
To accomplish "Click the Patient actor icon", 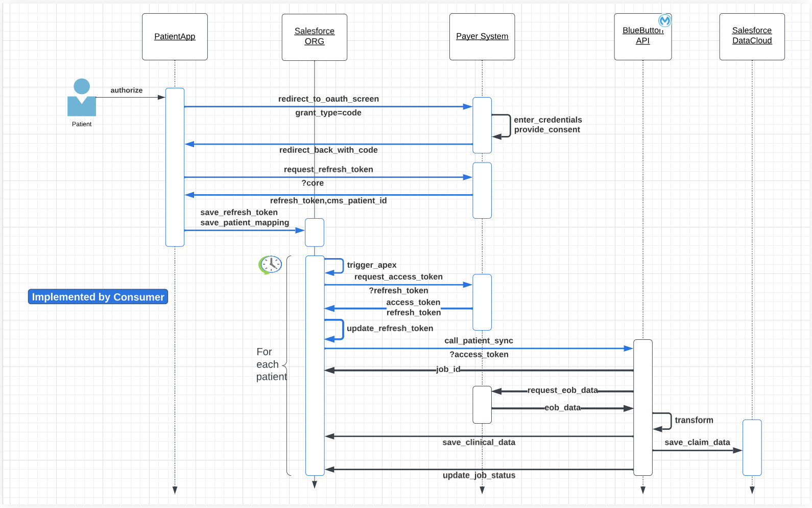I will [82, 98].
